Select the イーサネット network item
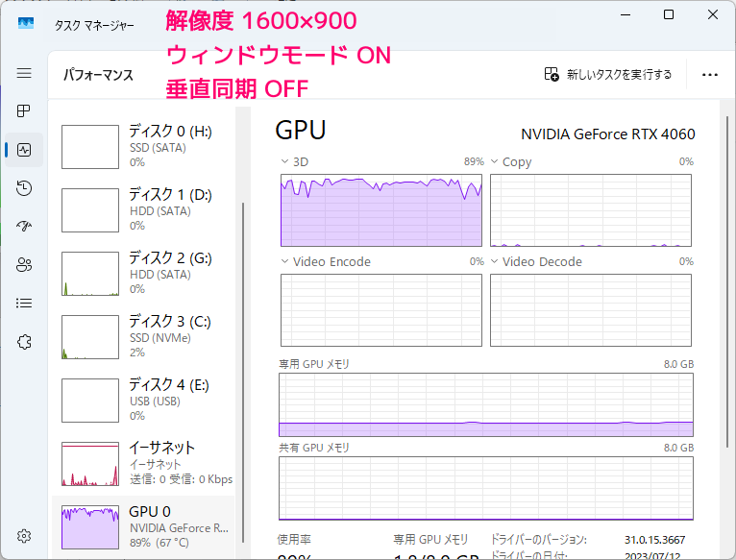Image resolution: width=736 pixels, height=560 pixels. pyautogui.click(x=143, y=463)
